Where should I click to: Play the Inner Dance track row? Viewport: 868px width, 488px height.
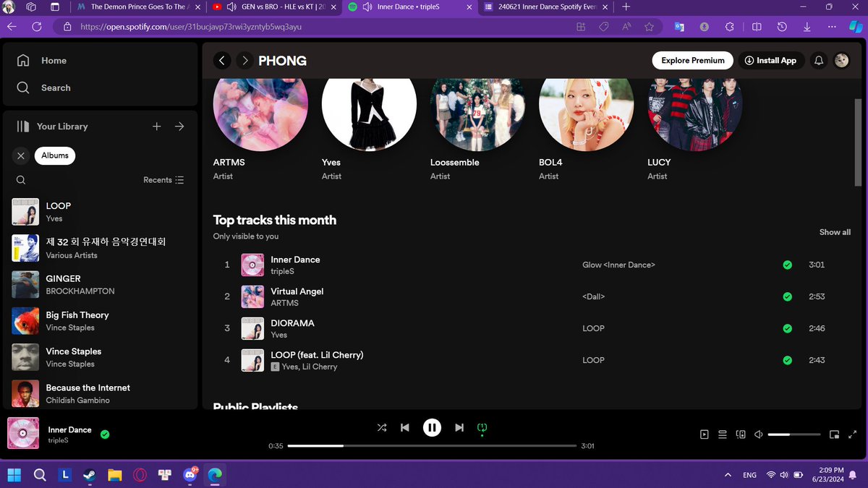(x=532, y=265)
